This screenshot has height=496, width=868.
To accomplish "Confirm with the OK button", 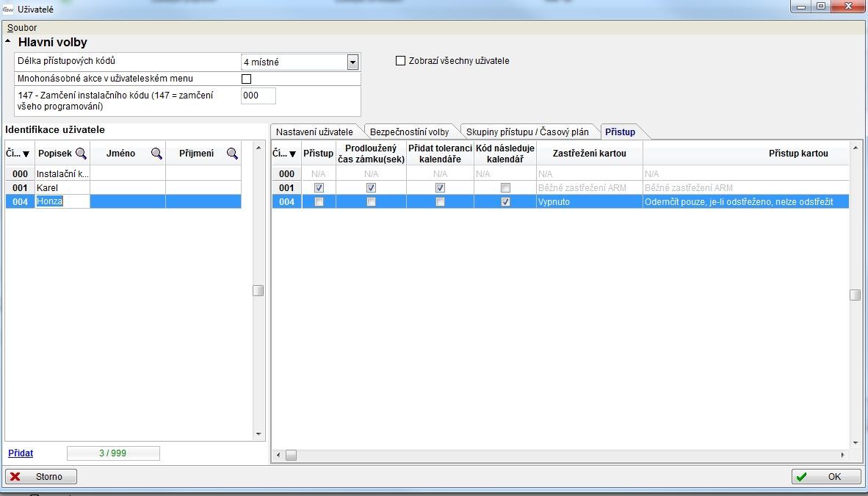I will tap(826, 477).
